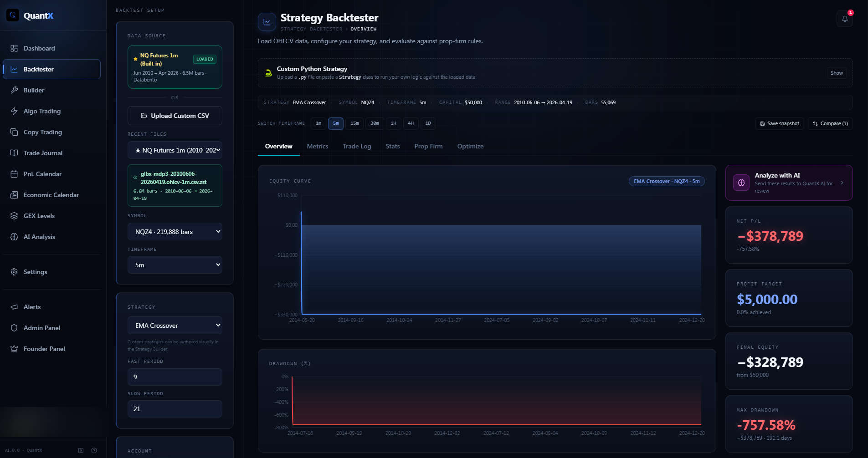Viewport: 868px width, 458px height.
Task: Open the Timeframe 5m dropdown
Action: (x=175, y=265)
